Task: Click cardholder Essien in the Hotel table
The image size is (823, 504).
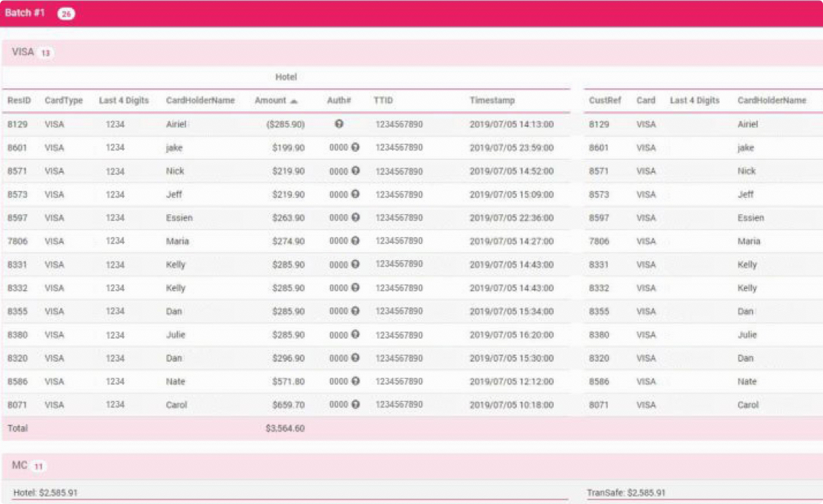Action: pos(179,218)
